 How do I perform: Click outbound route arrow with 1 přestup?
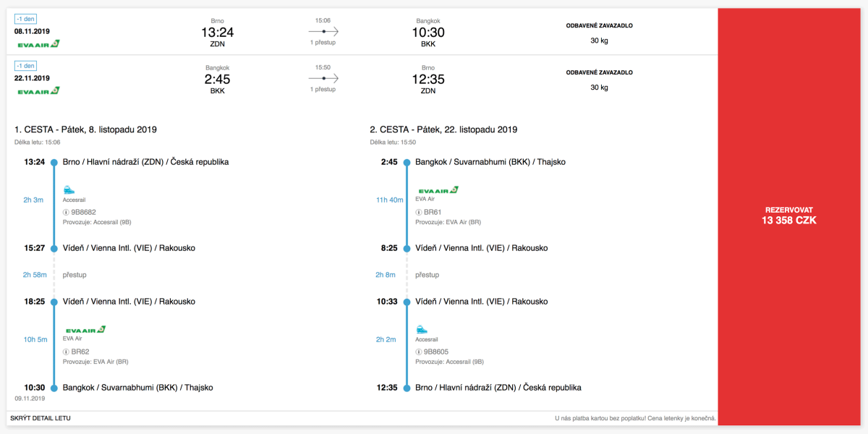[323, 32]
